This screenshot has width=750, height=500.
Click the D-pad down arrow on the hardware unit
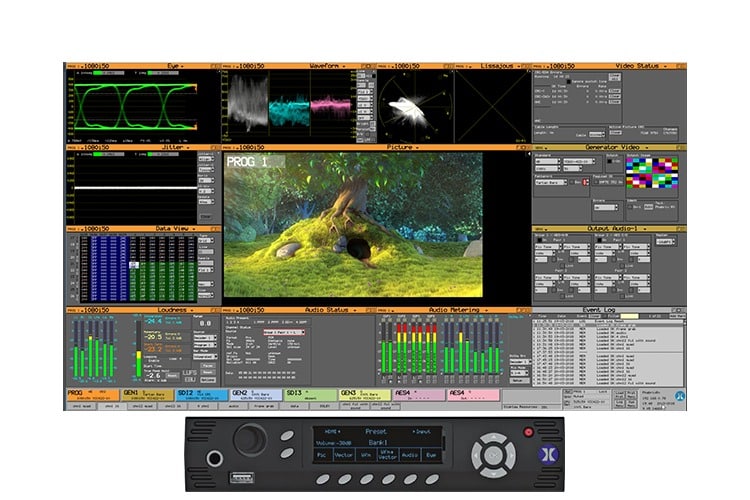click(x=494, y=472)
